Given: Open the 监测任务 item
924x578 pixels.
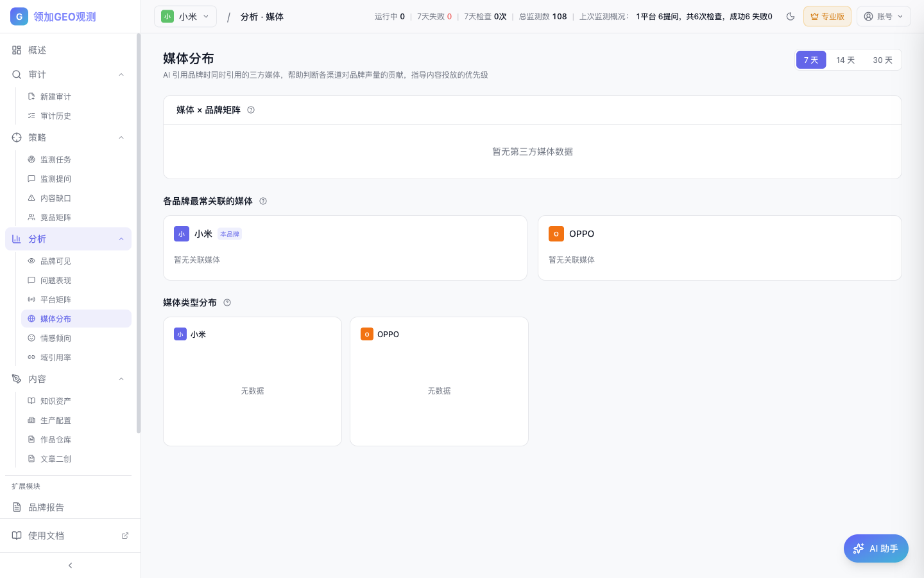Looking at the screenshot, I should [x=76, y=159].
